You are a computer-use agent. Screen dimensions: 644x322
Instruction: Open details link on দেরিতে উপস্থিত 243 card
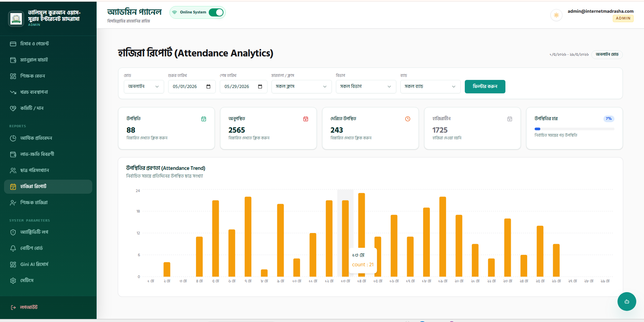click(351, 138)
